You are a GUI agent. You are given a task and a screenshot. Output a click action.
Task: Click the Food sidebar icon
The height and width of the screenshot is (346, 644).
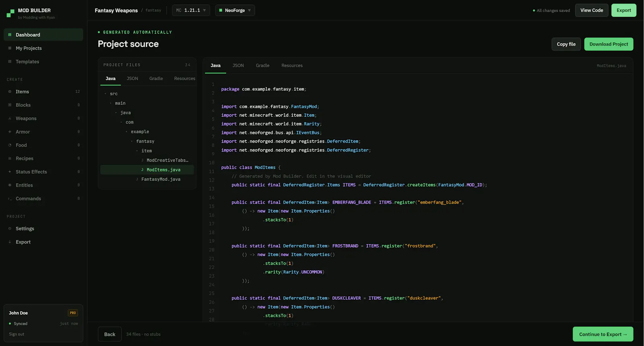tap(10, 145)
